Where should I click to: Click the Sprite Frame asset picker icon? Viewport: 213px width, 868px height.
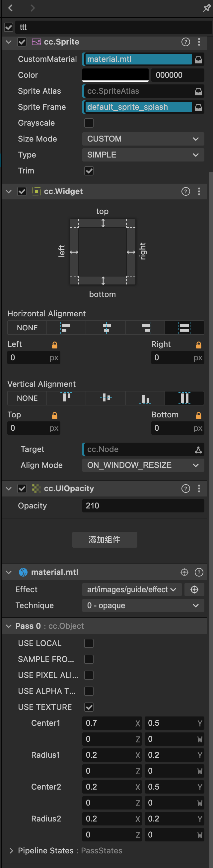[198, 107]
